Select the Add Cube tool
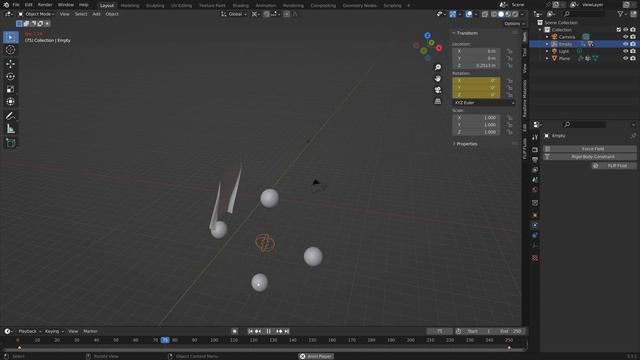This screenshot has width=640, height=360. 11,143
